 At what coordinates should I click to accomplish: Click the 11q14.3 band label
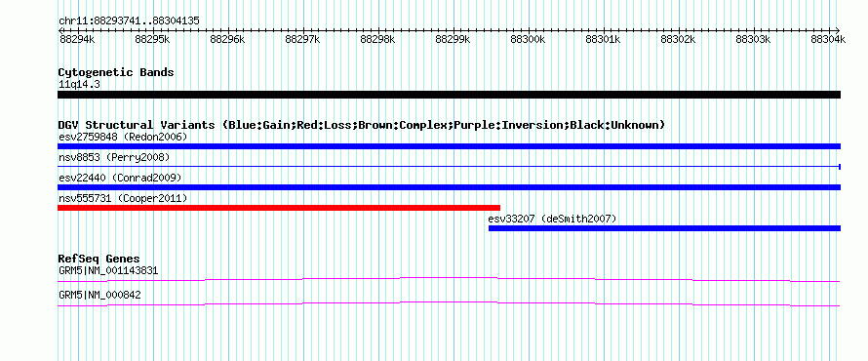point(79,85)
